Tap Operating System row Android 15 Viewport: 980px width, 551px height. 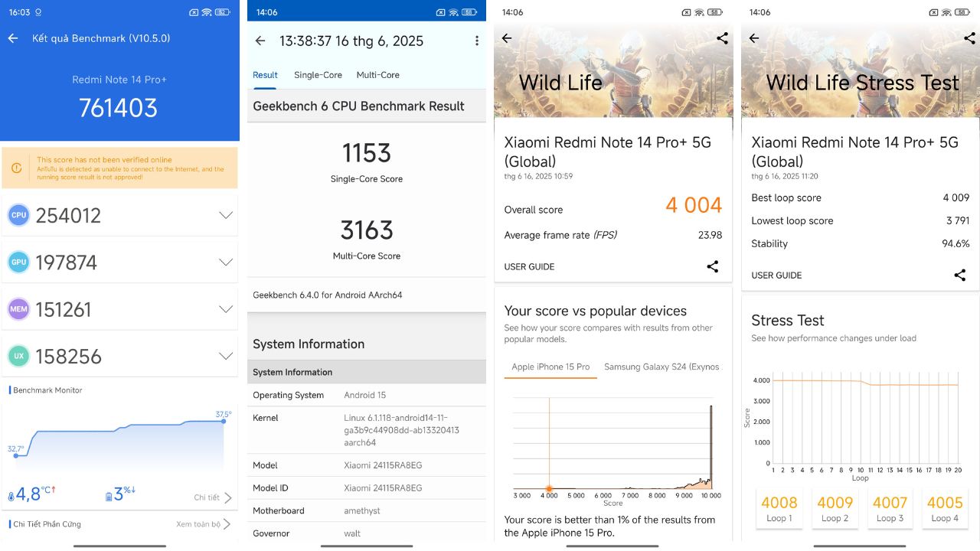pos(367,395)
